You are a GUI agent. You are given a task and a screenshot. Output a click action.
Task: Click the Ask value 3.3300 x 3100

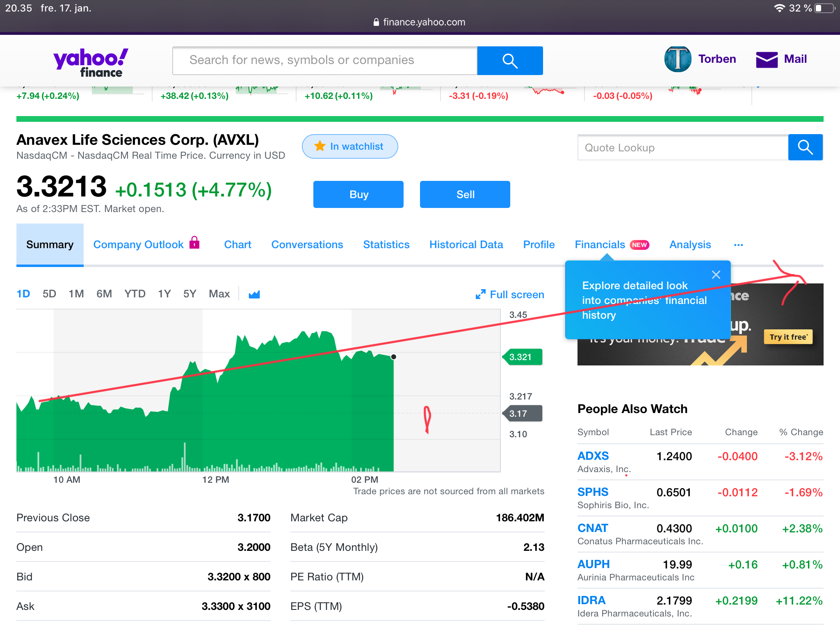point(236,606)
